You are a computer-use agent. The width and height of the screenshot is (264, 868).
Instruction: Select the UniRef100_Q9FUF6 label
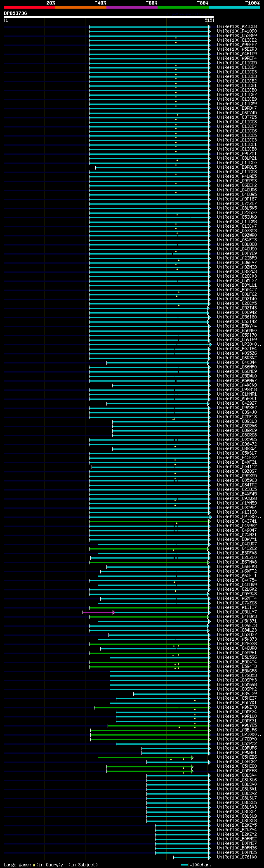click(x=237, y=748)
